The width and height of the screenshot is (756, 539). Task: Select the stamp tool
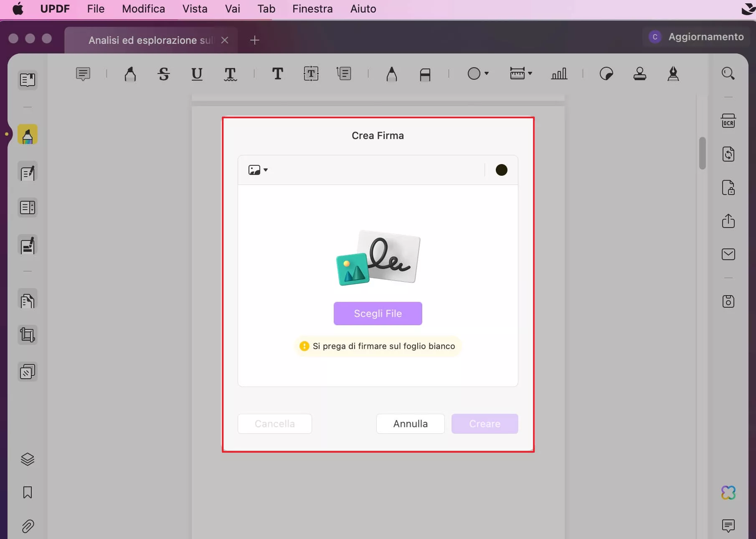pyautogui.click(x=639, y=74)
